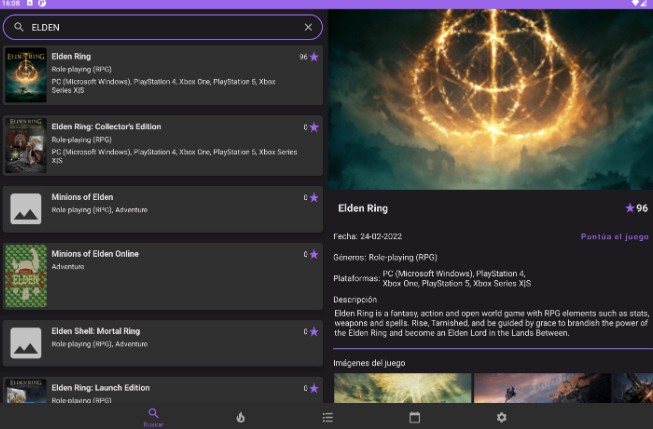The height and width of the screenshot is (429, 653).
Task: Click Imágenes del juego heading
Action: point(369,363)
